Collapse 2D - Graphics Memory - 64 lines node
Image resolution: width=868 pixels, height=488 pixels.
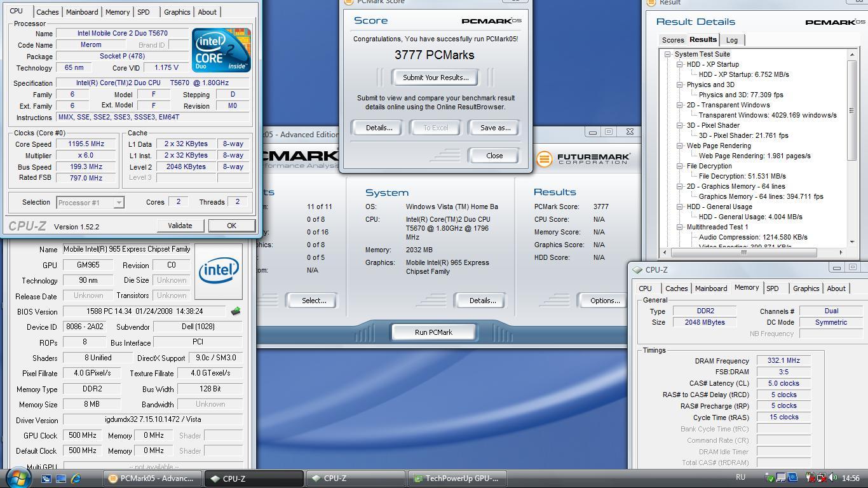(680, 186)
